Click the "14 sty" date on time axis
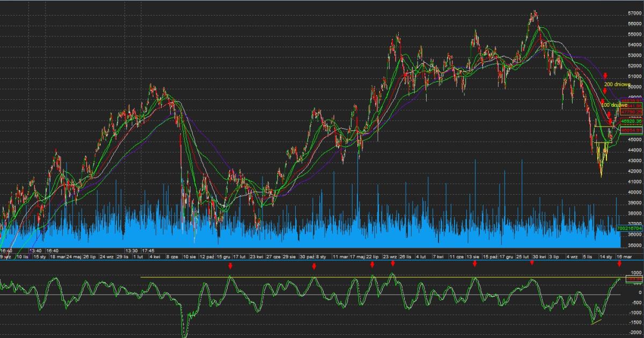This screenshot has height=338, width=644. (606, 257)
